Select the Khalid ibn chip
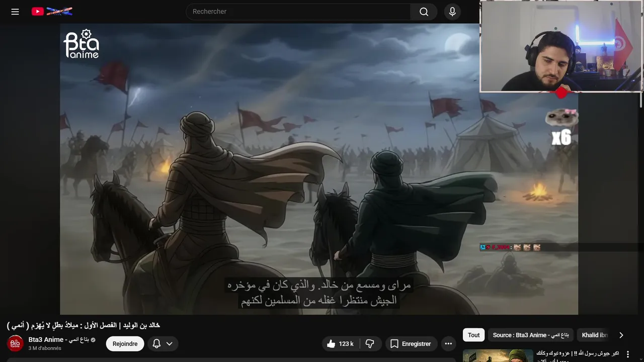The height and width of the screenshot is (362, 644). pyautogui.click(x=595, y=335)
